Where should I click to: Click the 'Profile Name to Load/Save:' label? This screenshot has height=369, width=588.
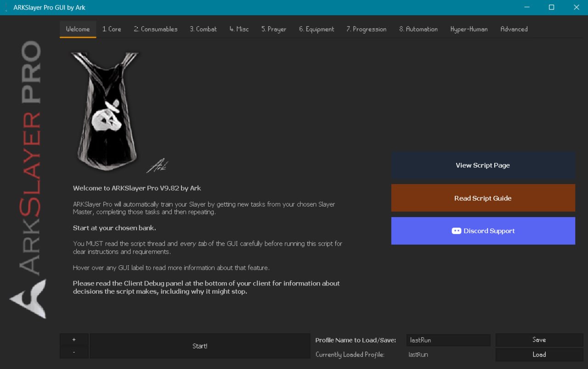coord(356,340)
